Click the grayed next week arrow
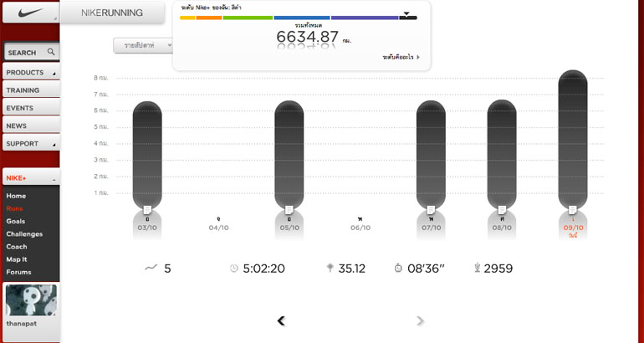 (420, 320)
